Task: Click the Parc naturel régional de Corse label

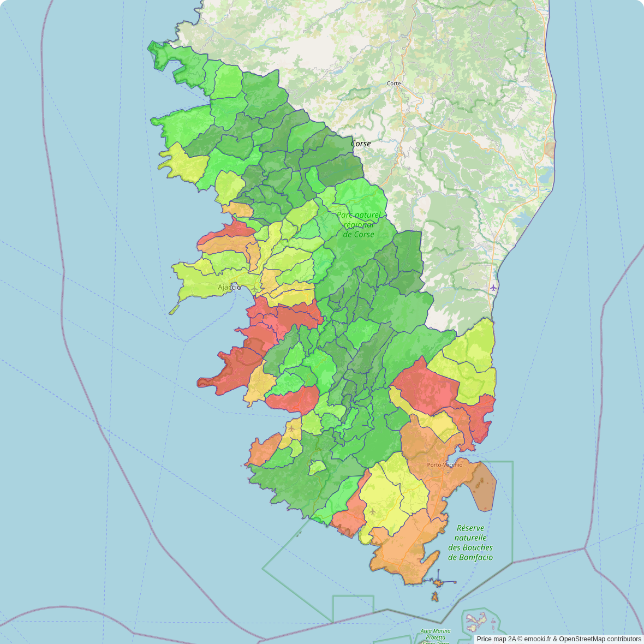Action: coord(359,225)
